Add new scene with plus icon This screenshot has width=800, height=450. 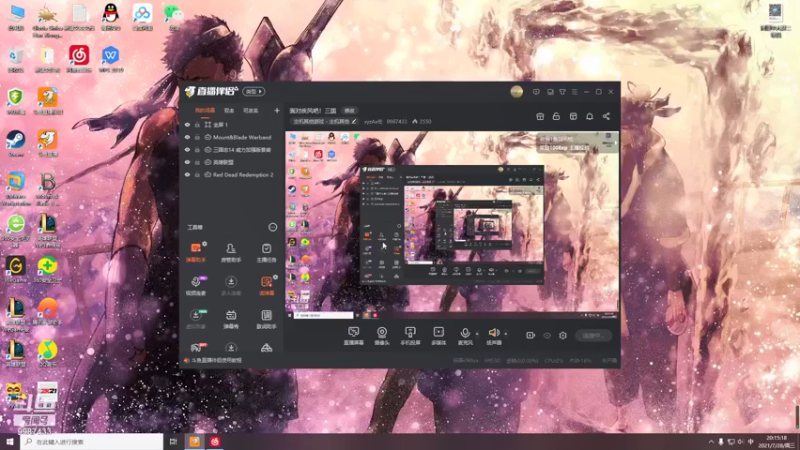pos(277,110)
